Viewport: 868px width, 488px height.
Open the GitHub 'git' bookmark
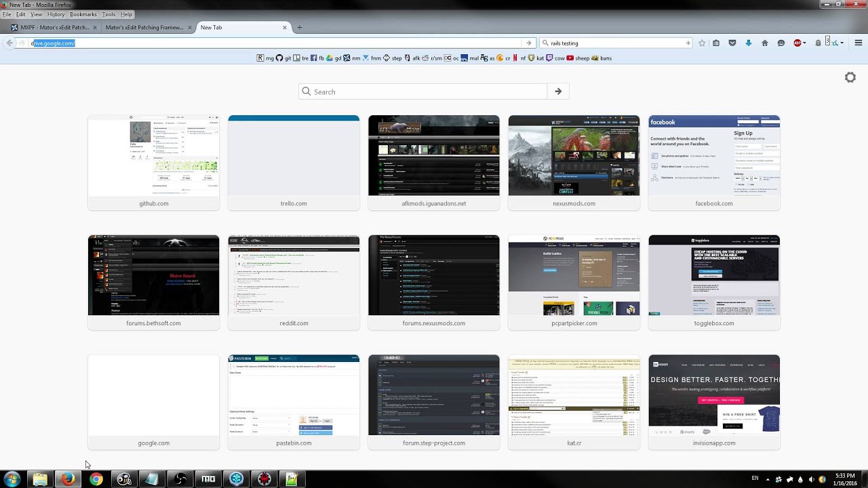[284, 58]
